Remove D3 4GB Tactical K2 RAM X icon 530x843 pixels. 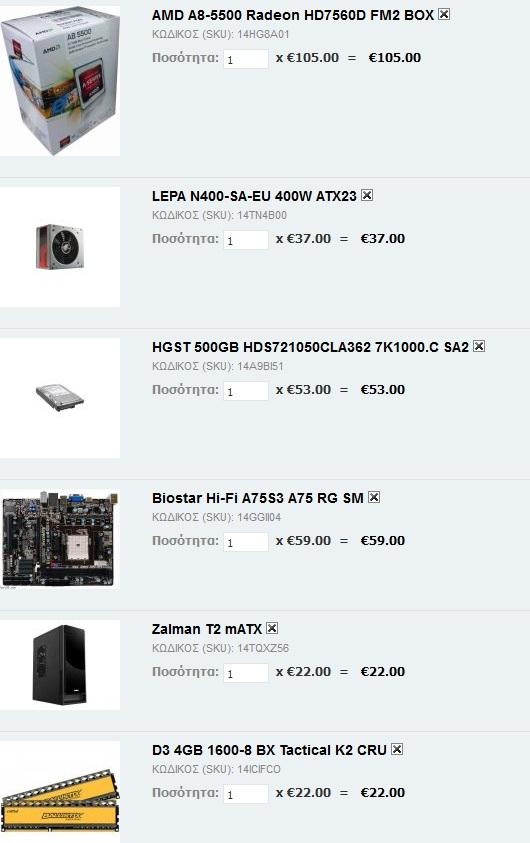coord(397,749)
